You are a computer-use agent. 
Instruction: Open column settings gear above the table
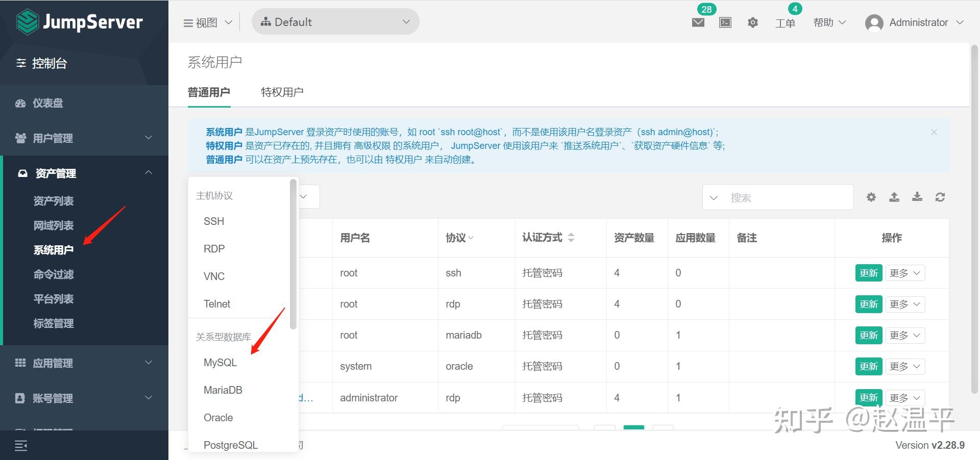click(x=871, y=197)
